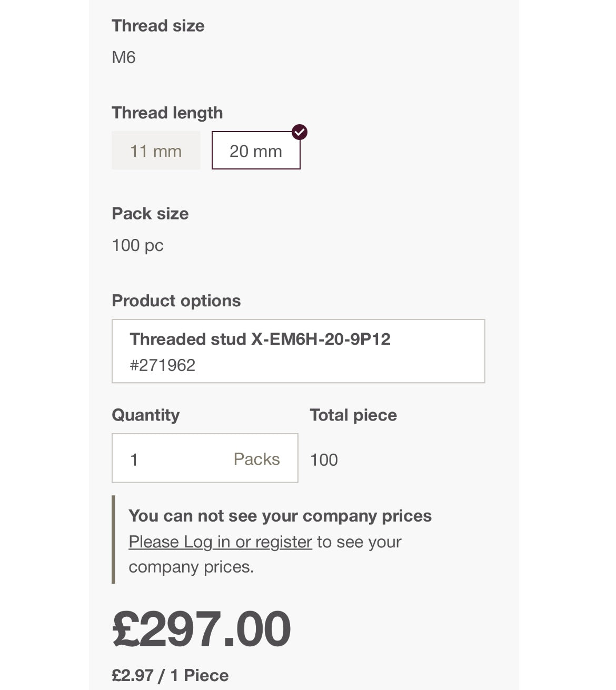616x690 pixels.
Task: Click the Packs unit label in quantity box
Action: coord(256,459)
